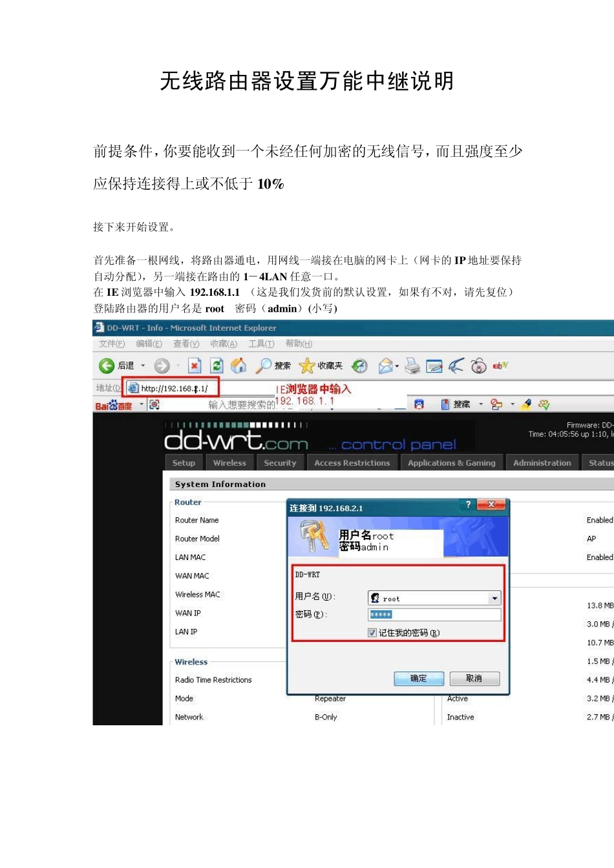Open the 用户名 combo box dropdown
Image resolution: width=614 pixels, height=868 pixels.
[494, 599]
